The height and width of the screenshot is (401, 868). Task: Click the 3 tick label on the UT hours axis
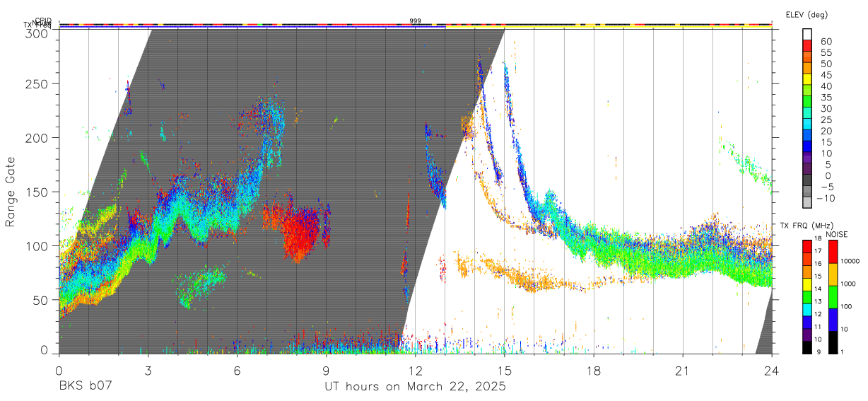(x=148, y=370)
